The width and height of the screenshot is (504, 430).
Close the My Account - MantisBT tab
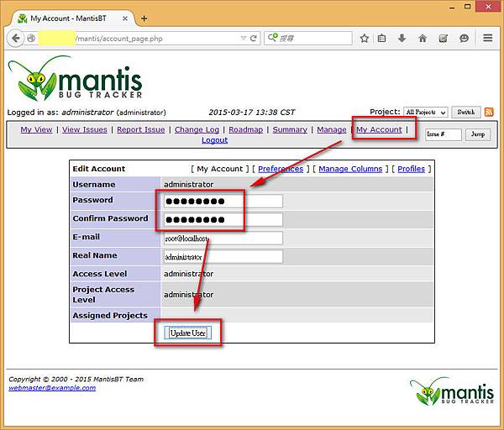coord(125,18)
